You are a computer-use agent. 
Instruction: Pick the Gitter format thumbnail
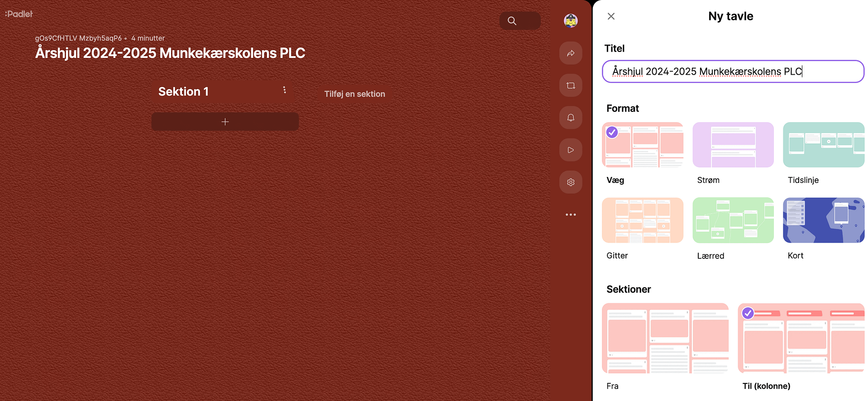click(x=642, y=220)
